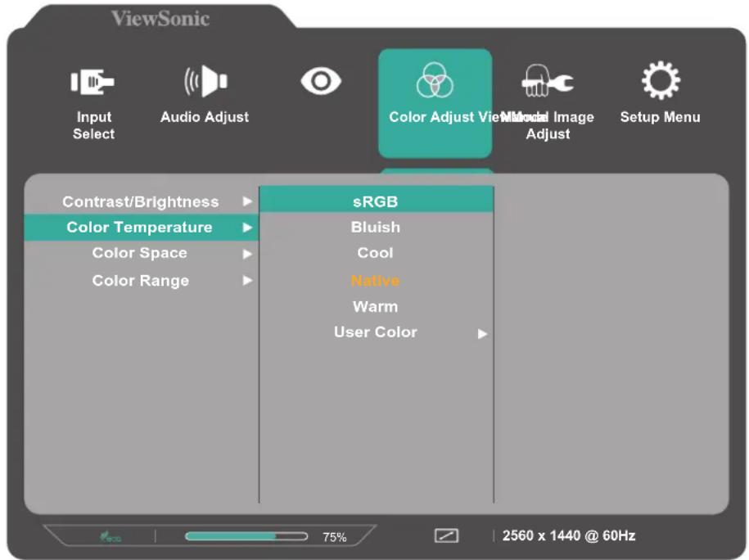
Task: Expand arrow next to Color Space
Action: coord(247,254)
